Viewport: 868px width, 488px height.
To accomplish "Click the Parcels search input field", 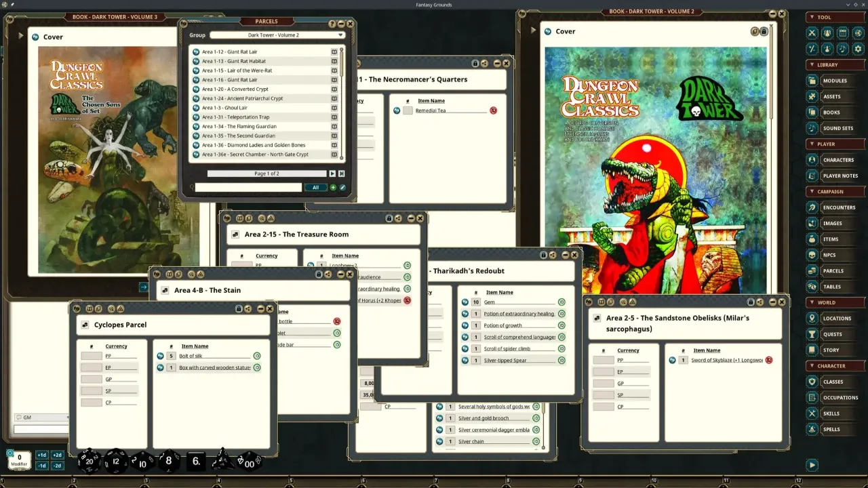I will pyautogui.click(x=248, y=187).
